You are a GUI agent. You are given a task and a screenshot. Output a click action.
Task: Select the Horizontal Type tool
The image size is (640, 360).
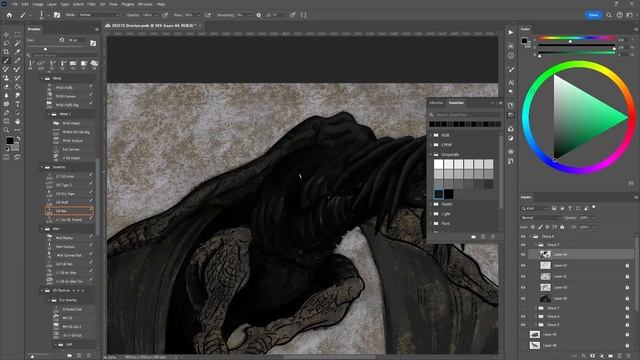pos(18,104)
